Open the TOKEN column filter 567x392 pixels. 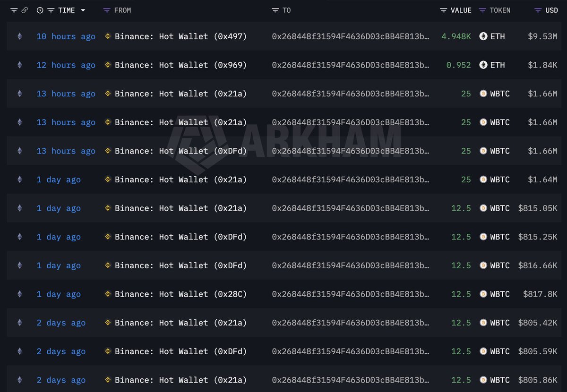pos(482,10)
